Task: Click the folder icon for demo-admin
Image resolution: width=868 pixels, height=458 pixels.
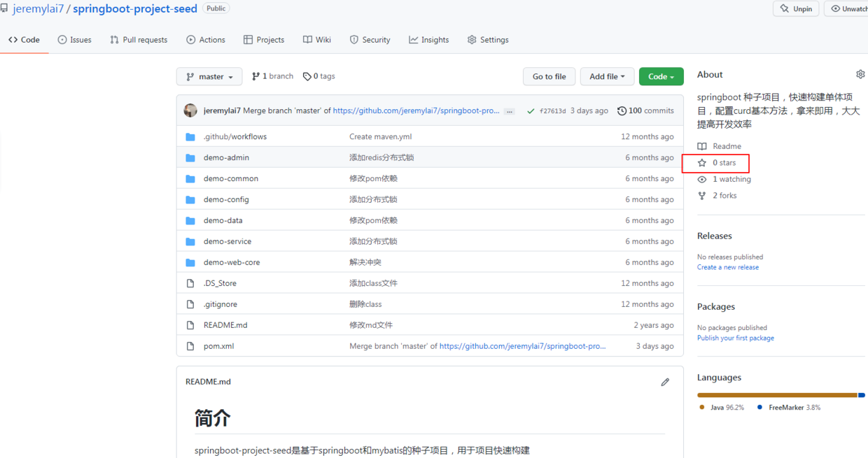Action: (x=190, y=157)
